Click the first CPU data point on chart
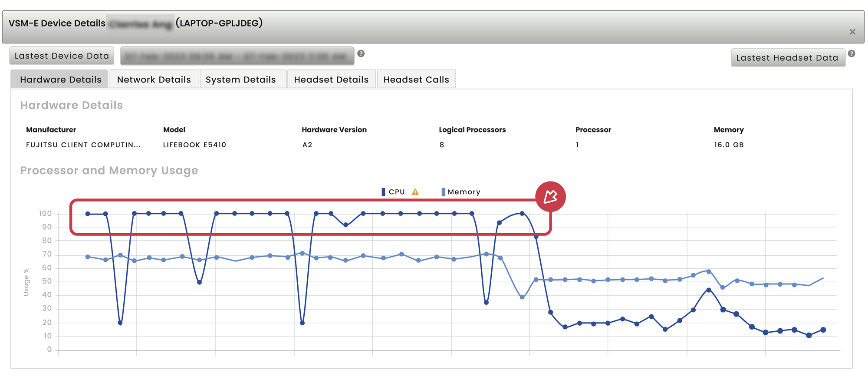 pos(88,214)
